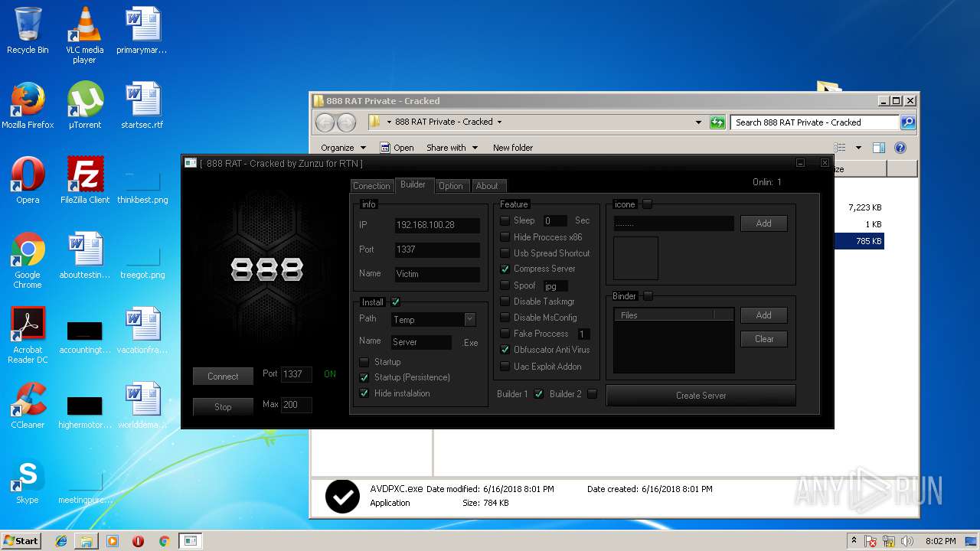Enable Hide Proccess x86 checkbox
This screenshot has width=980, height=551.
coord(505,237)
